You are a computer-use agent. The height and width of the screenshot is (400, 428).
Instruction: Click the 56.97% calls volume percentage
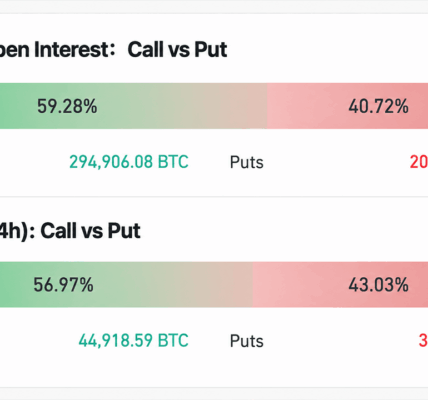coord(63,285)
